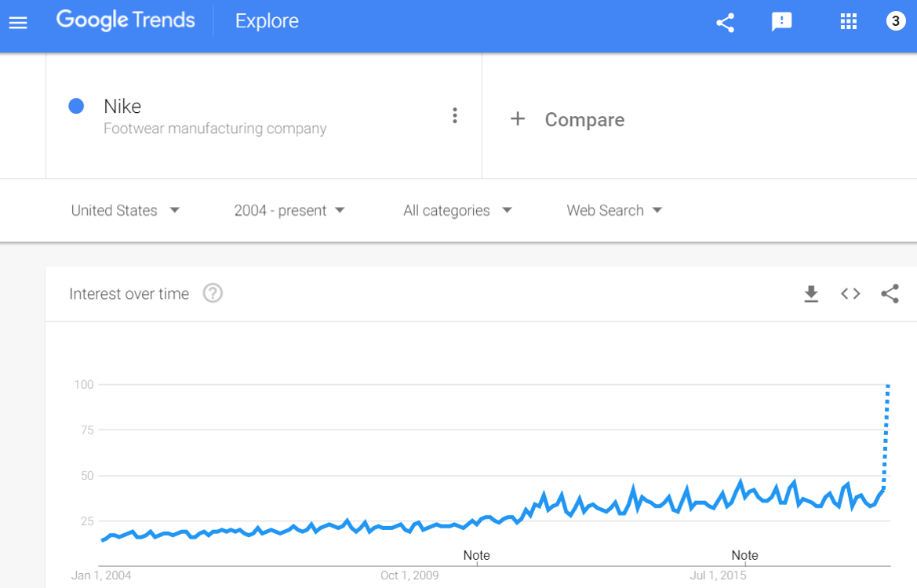
Task: Open the 2004 - present time range dropdown
Action: coord(289,210)
